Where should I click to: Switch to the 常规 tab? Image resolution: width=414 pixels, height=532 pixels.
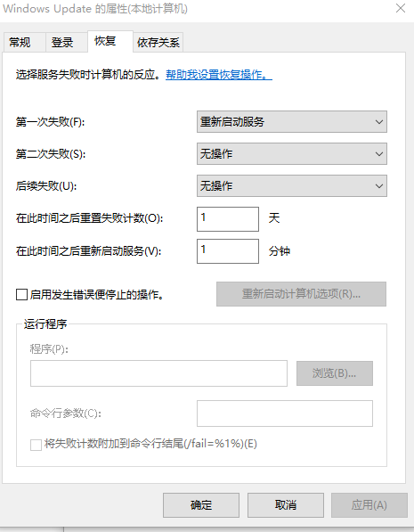click(24, 43)
